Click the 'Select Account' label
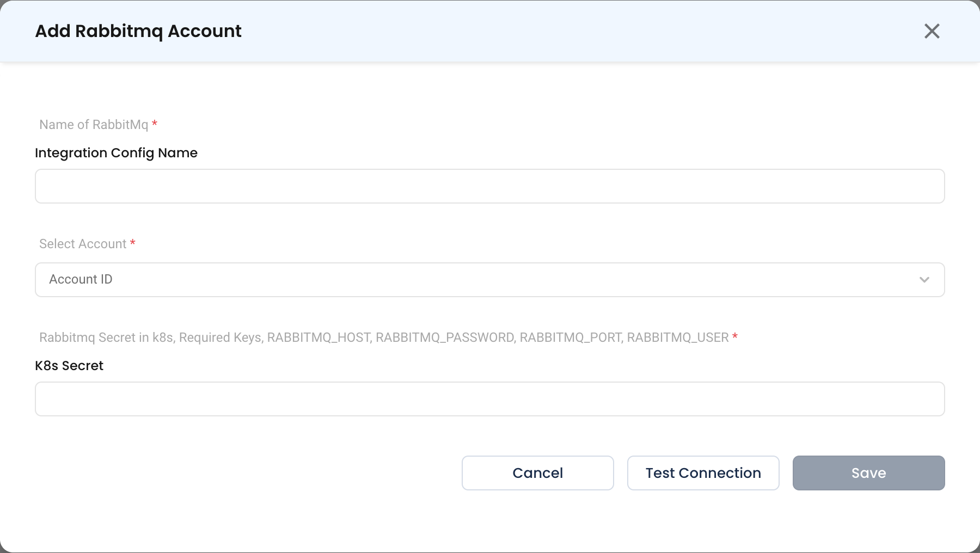 83,244
